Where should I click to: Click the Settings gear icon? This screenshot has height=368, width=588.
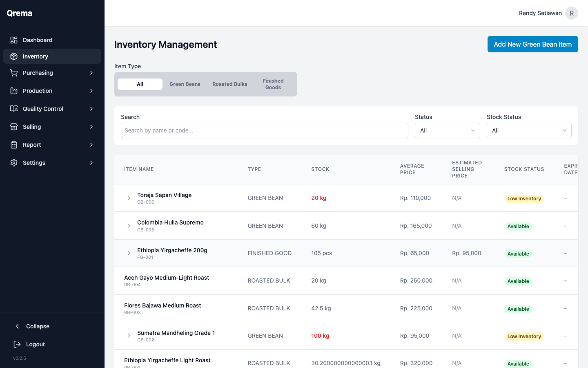(x=13, y=163)
